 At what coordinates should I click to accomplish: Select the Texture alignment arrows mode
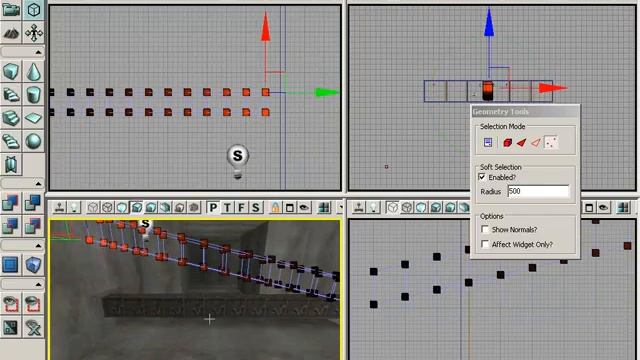33,33
